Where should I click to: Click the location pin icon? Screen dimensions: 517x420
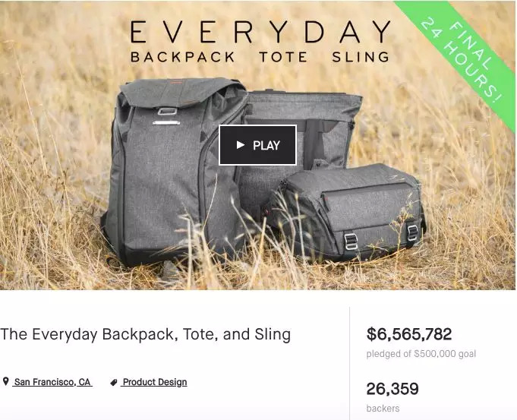(5, 381)
